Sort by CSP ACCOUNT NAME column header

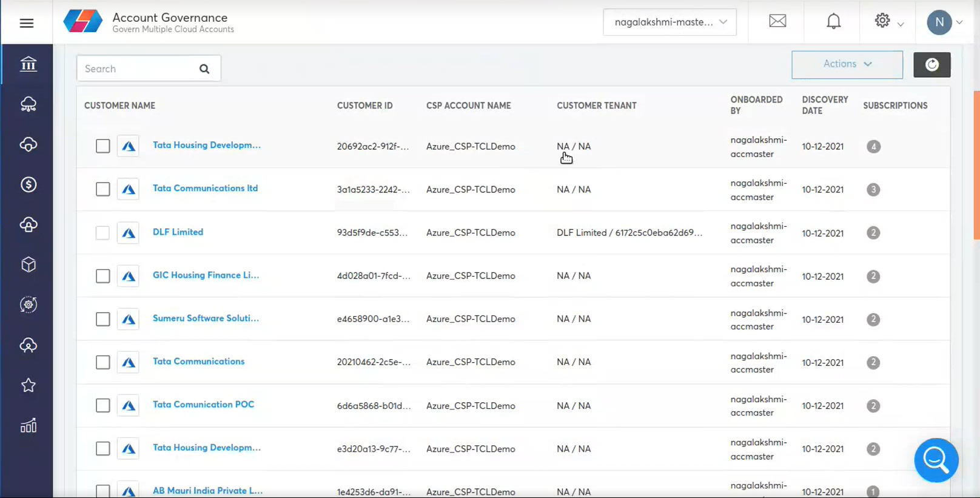click(x=468, y=106)
